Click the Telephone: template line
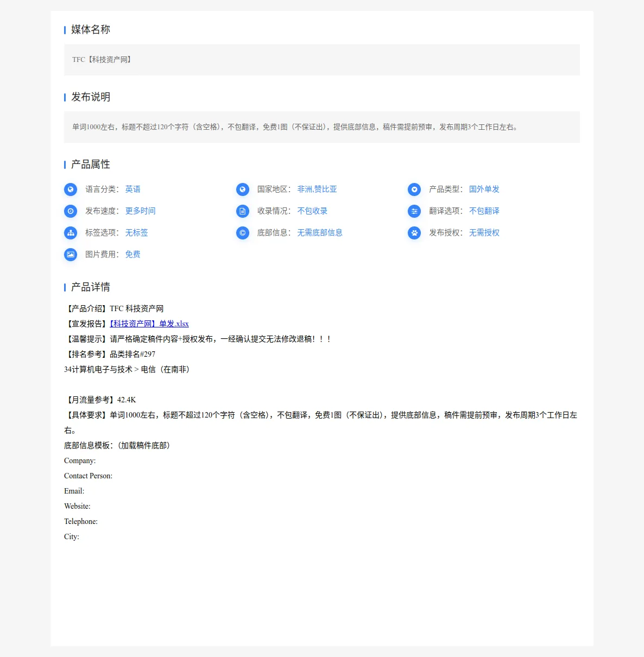Image resolution: width=644 pixels, height=657 pixels. coord(81,521)
